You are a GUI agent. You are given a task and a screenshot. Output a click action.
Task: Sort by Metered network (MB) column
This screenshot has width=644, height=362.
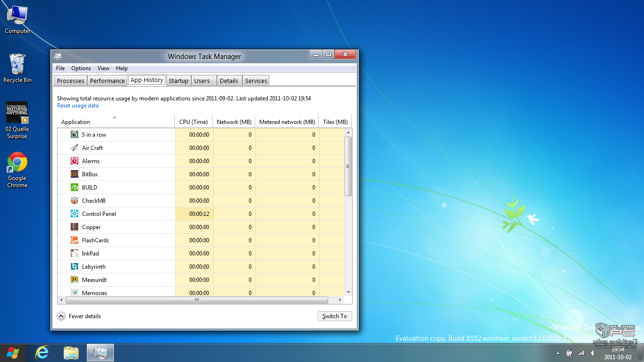click(x=287, y=121)
